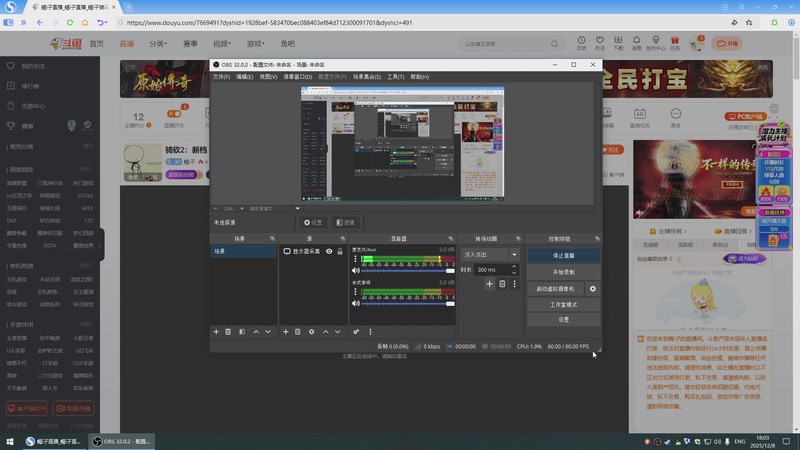The width and height of the screenshot is (800, 450).
Task: Click the OBS 32.0.2 taskbar button
Action: coord(120,441)
